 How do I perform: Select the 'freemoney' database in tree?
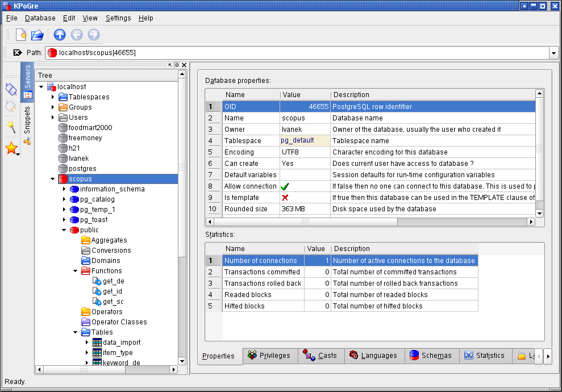coord(85,138)
